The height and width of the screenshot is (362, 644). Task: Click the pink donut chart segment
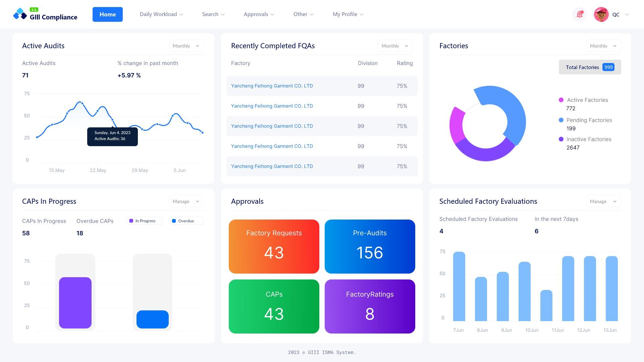[x=456, y=126]
